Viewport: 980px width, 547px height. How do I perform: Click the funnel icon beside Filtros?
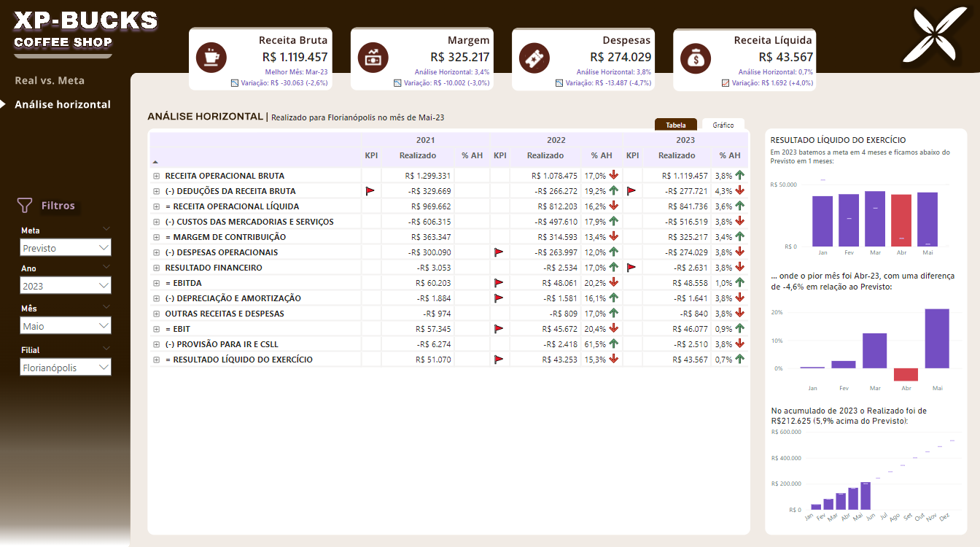pos(24,206)
